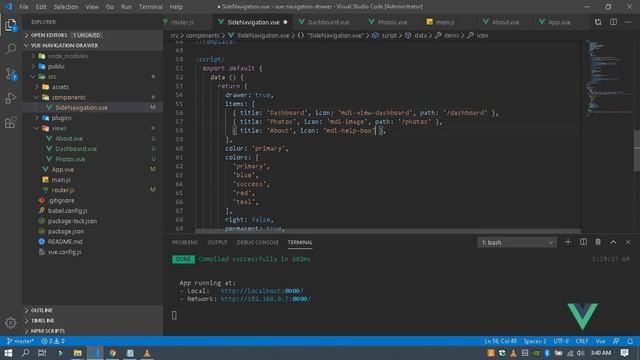Collapse the components folder
Screen dimensions: 640x360
93,97
